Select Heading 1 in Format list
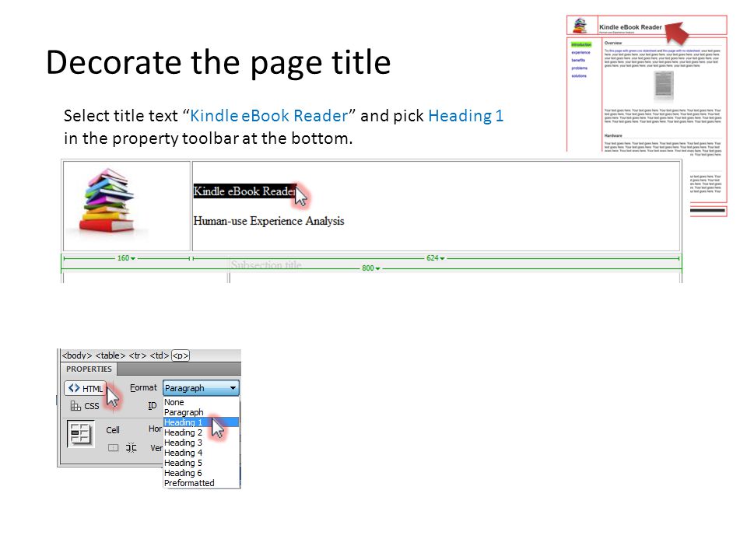The width and height of the screenshot is (747, 560). pos(201,422)
